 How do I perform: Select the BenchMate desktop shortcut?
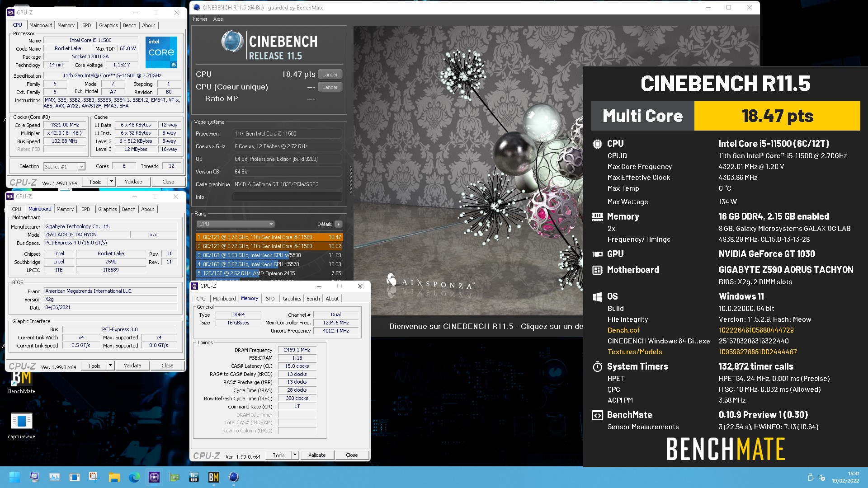click(x=21, y=383)
